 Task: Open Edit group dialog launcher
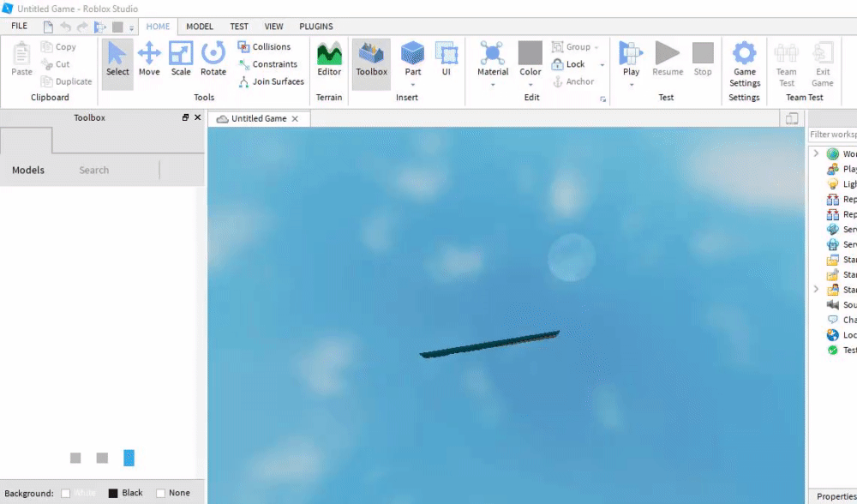(x=602, y=99)
